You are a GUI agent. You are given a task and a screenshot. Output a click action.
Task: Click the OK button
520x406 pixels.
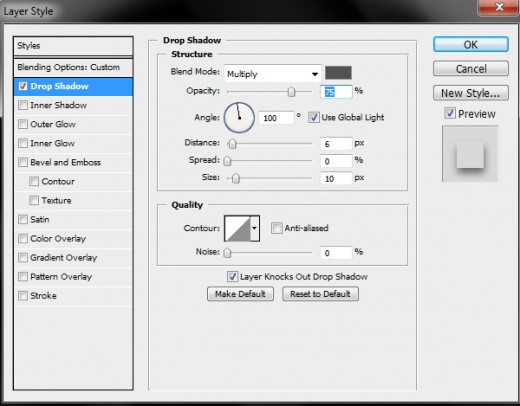tap(471, 44)
